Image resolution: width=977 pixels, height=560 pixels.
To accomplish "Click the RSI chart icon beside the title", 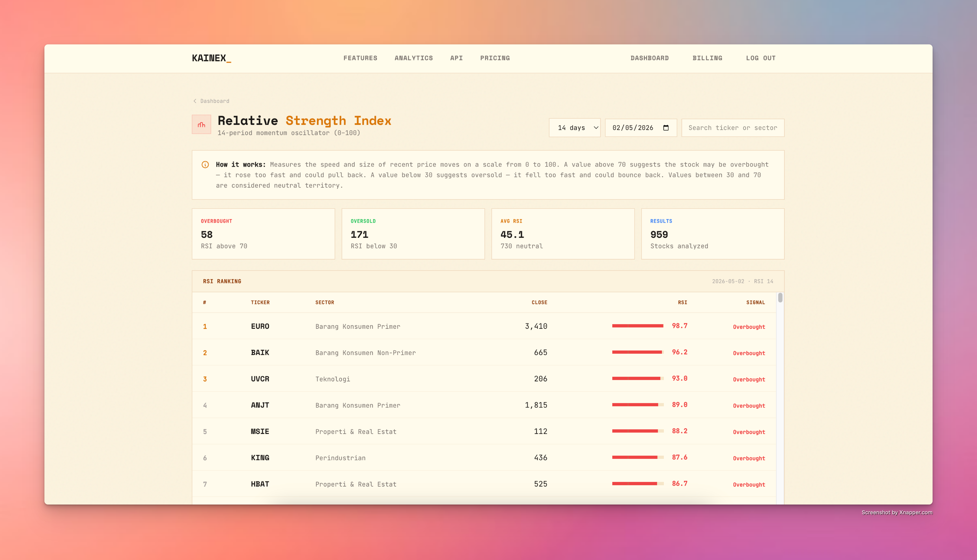I will 201,124.
